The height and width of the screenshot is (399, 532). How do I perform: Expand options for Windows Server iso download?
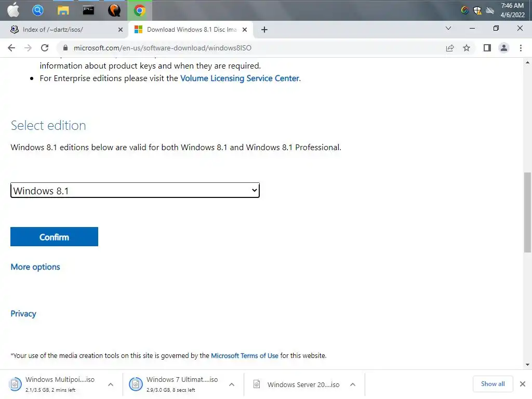[353, 384]
